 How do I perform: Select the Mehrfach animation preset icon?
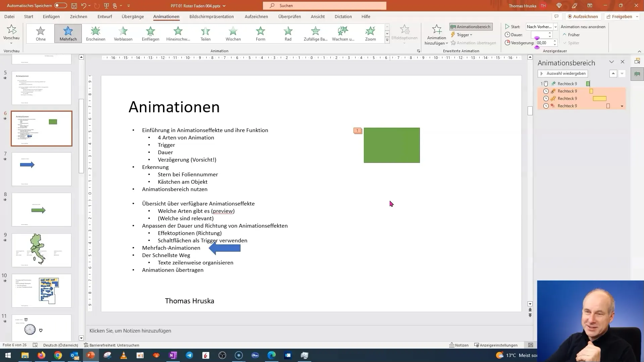[x=68, y=33]
